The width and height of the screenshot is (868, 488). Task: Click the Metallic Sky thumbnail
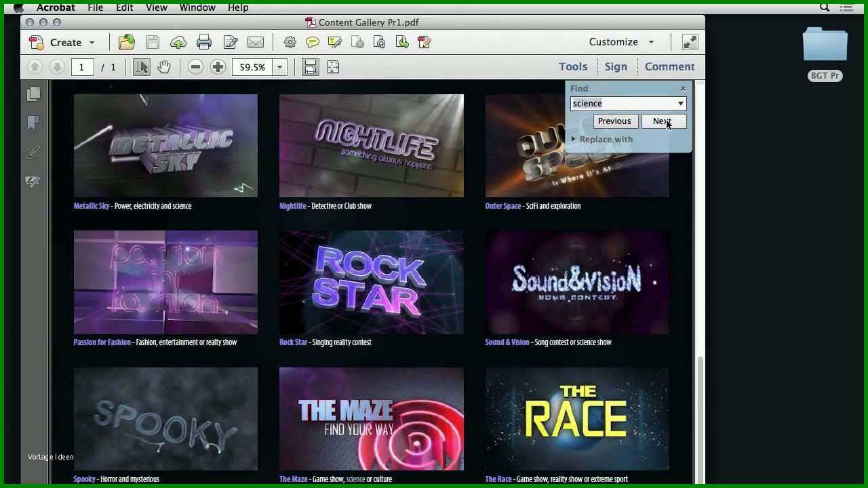[x=165, y=146]
